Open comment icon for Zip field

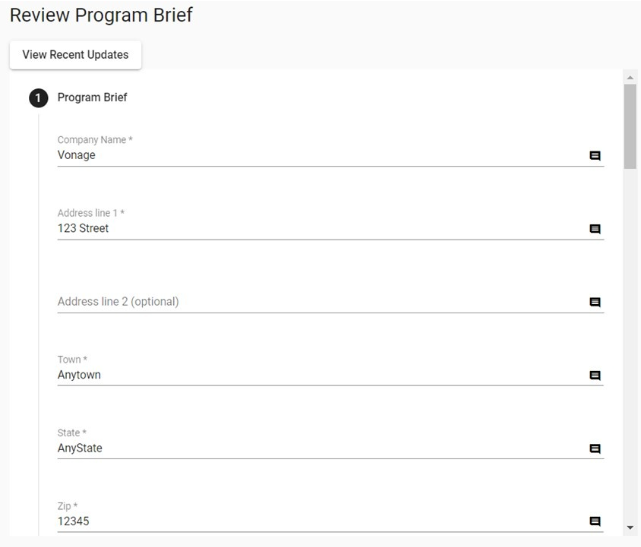[x=595, y=521]
